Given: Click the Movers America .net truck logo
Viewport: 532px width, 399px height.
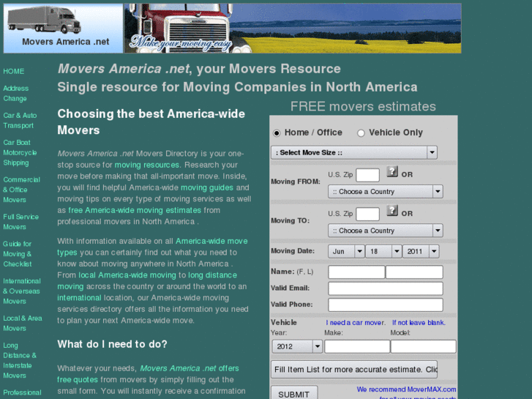Looking at the screenshot, I should pos(63,28).
